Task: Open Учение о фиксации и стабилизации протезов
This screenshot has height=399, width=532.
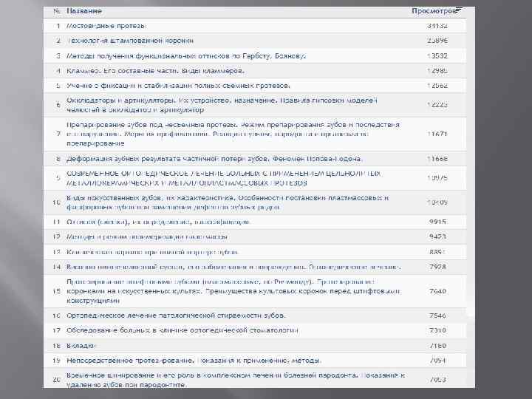Action: pos(178,86)
